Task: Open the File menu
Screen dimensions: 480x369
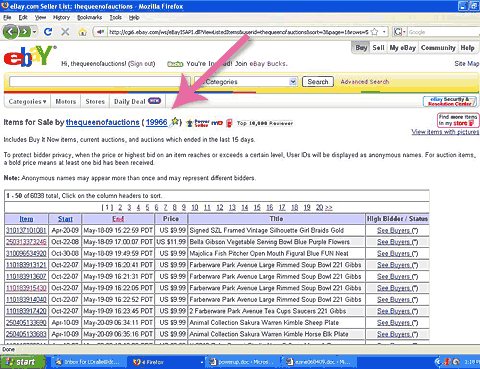Action: coord(7,17)
